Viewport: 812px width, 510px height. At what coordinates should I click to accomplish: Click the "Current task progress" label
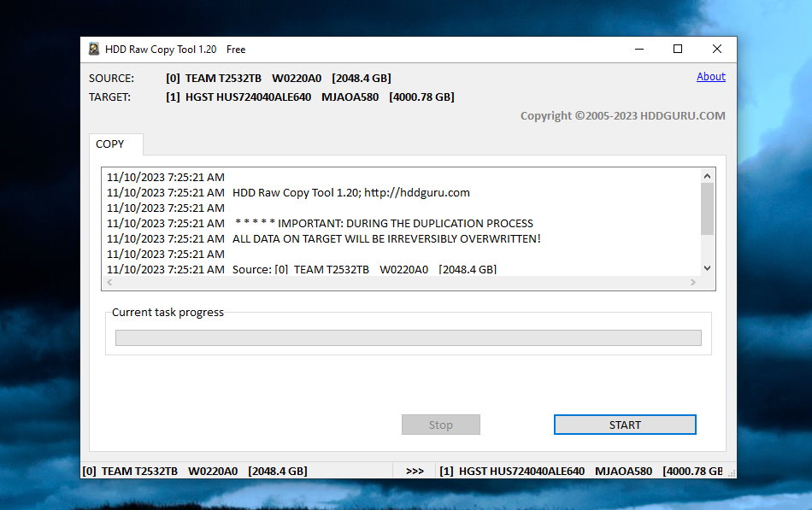[x=168, y=312]
